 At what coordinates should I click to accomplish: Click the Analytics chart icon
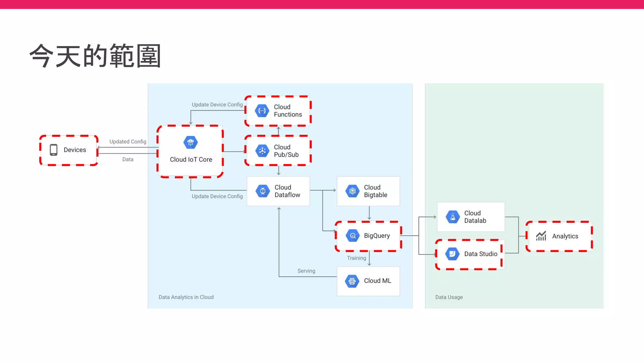[x=541, y=236]
